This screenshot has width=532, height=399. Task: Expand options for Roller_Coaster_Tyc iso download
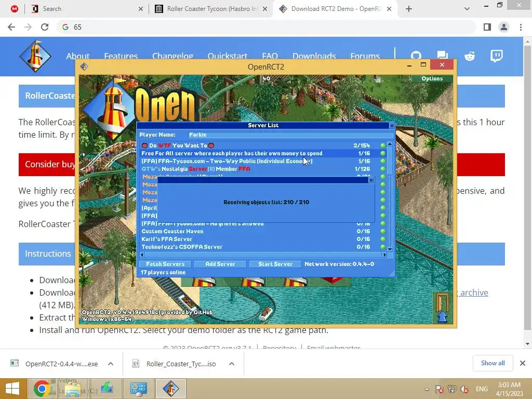click(x=232, y=364)
